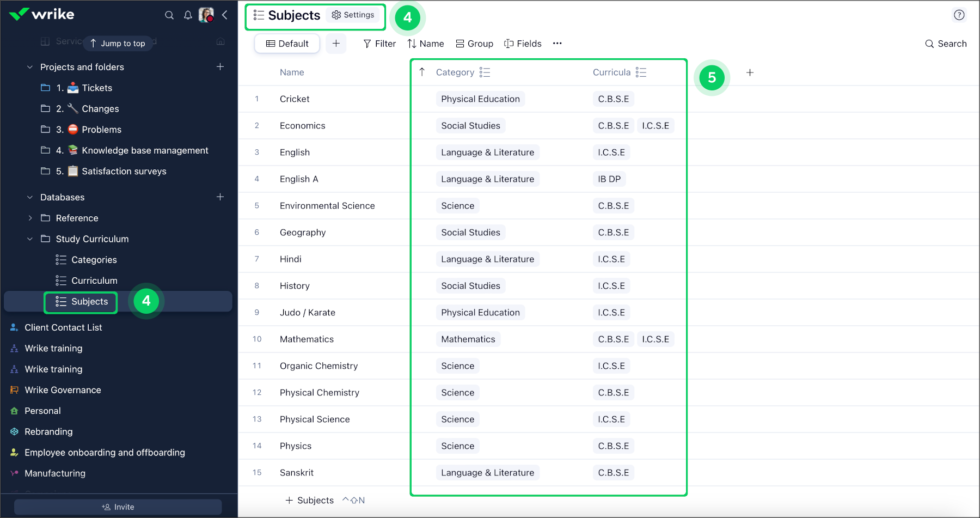The image size is (980, 518).
Task: Collapse the Study Curriculum folder
Action: [x=30, y=239]
